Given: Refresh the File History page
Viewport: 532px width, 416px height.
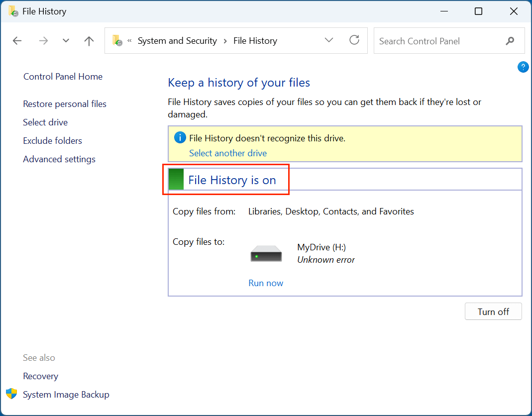Looking at the screenshot, I should (354, 40).
